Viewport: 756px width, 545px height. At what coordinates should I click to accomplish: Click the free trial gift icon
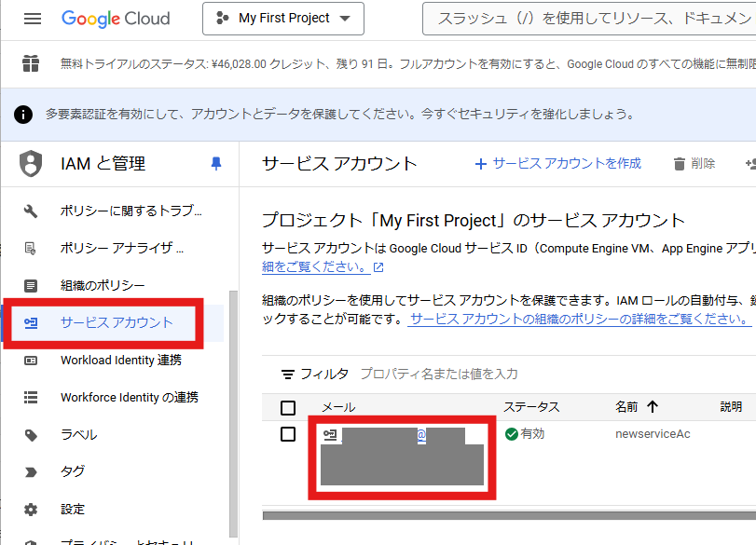tap(31, 63)
